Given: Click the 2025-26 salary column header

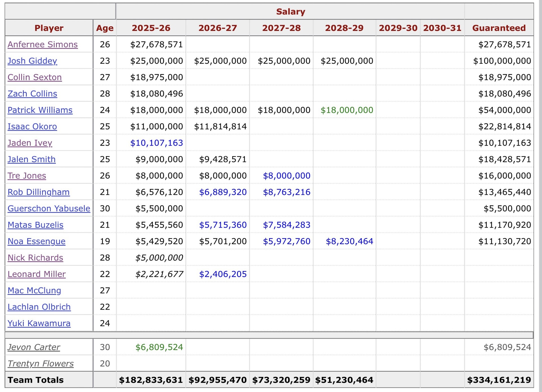Looking at the screenshot, I should [151, 28].
